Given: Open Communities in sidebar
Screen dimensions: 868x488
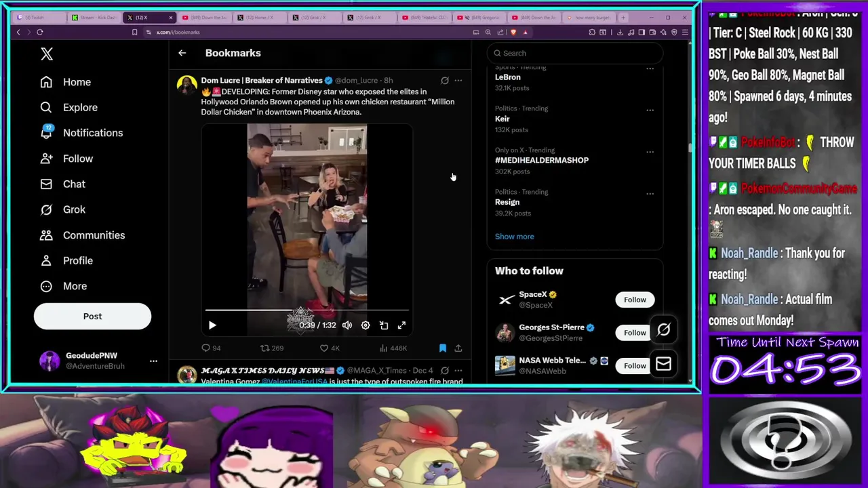Looking at the screenshot, I should pyautogui.click(x=82, y=235).
